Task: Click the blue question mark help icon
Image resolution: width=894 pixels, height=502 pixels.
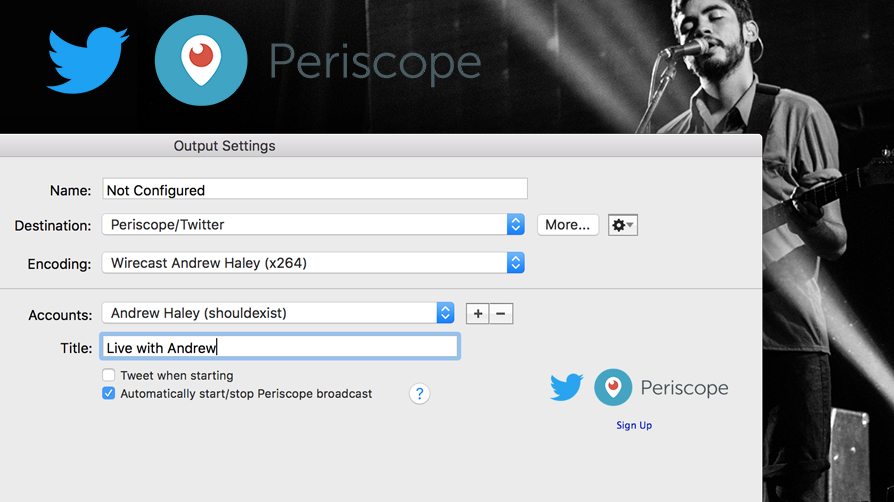Action: tap(420, 394)
